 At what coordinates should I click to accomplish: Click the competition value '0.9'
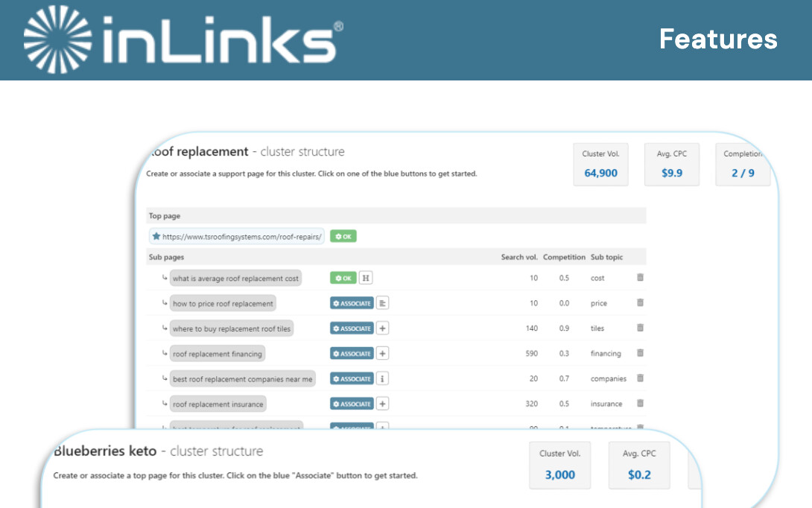coord(564,328)
